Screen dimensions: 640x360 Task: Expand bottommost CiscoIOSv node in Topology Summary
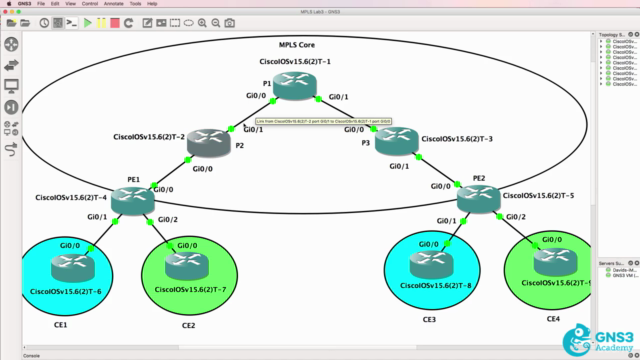601,84
